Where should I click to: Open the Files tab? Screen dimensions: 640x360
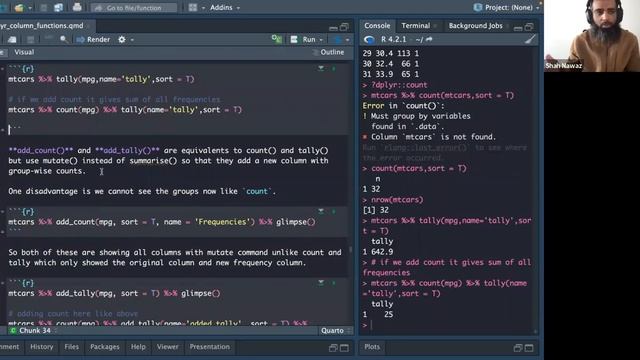(x=71, y=347)
